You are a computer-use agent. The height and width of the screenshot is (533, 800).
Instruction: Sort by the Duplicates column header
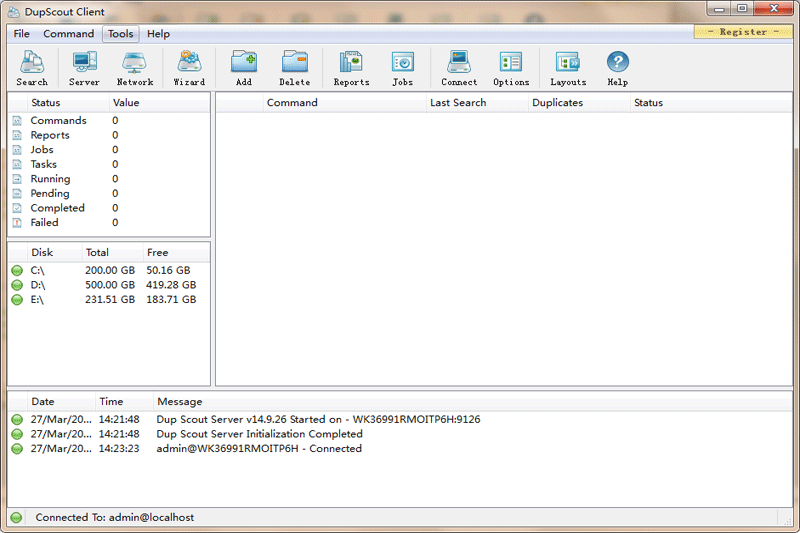pyautogui.click(x=557, y=102)
